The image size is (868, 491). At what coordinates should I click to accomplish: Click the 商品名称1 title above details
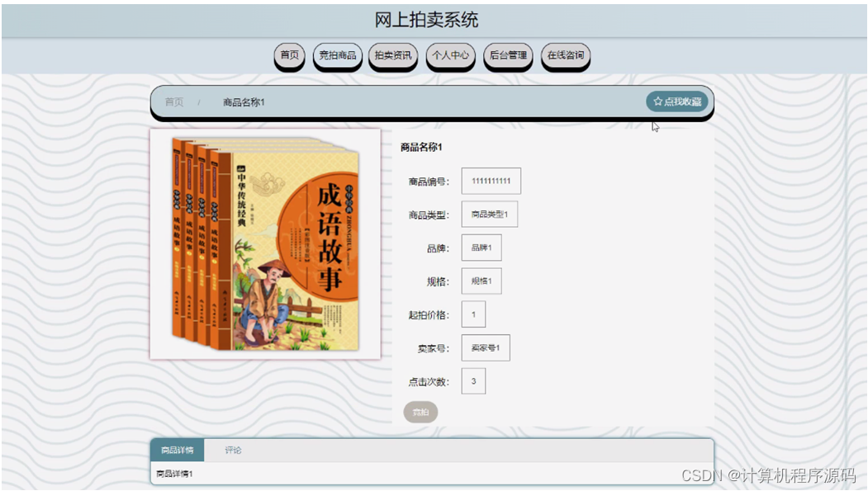point(421,147)
